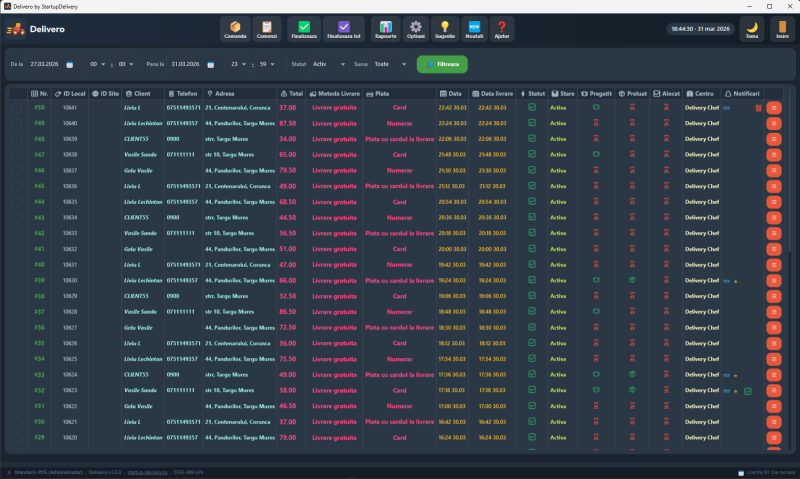
Task: Open the Rapoarte reports icon
Action: 385,29
